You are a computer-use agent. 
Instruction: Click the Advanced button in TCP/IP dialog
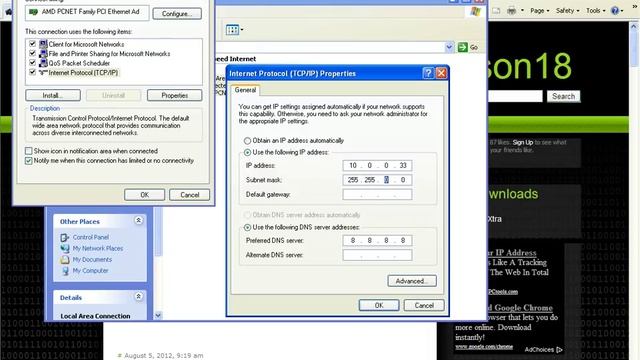412,281
